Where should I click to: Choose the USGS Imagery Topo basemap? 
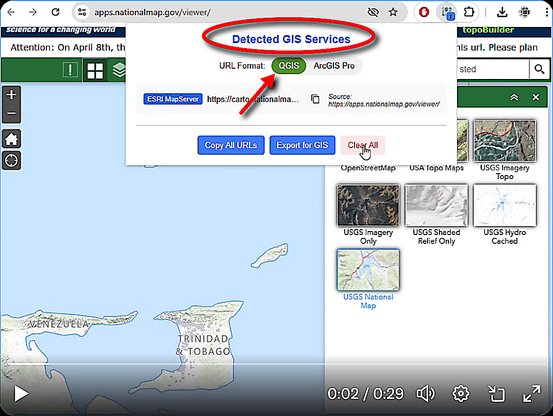[x=504, y=141]
